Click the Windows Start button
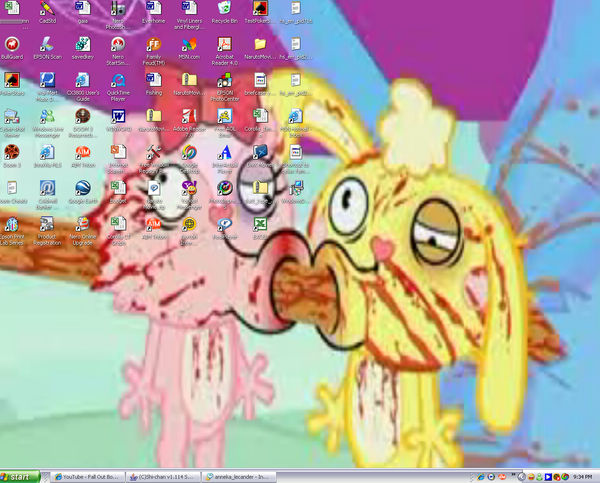600x483 pixels. click(x=20, y=477)
